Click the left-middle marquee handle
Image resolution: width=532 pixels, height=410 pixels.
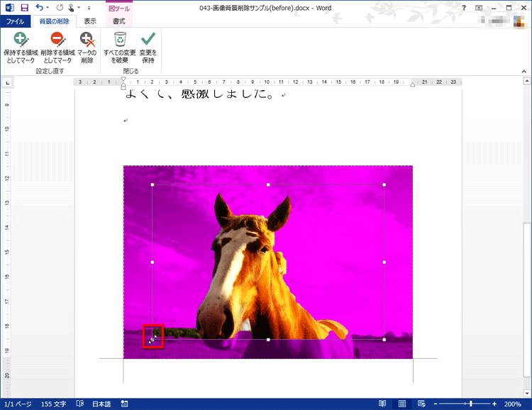pos(153,262)
